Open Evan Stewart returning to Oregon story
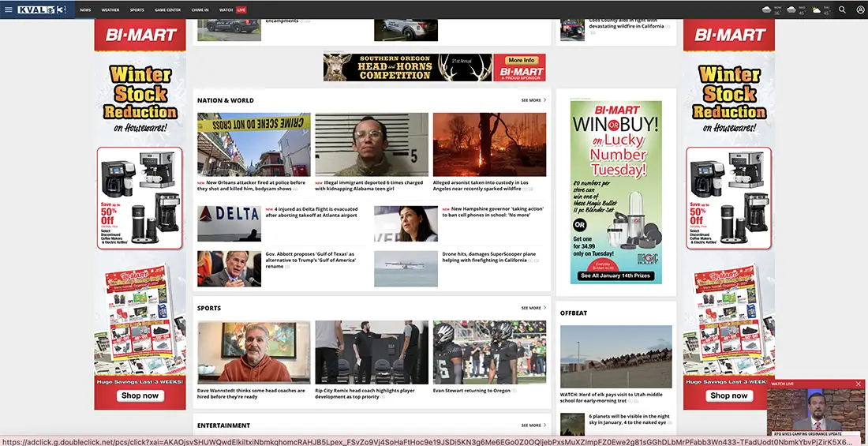This screenshot has height=446, width=868. (474, 391)
